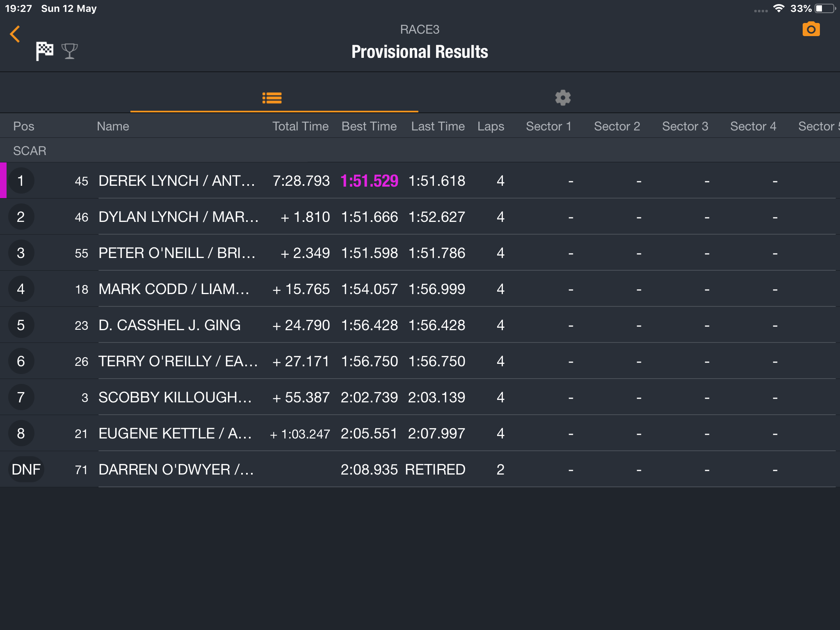Select Peter O'Neill's row number 55

[82, 253]
